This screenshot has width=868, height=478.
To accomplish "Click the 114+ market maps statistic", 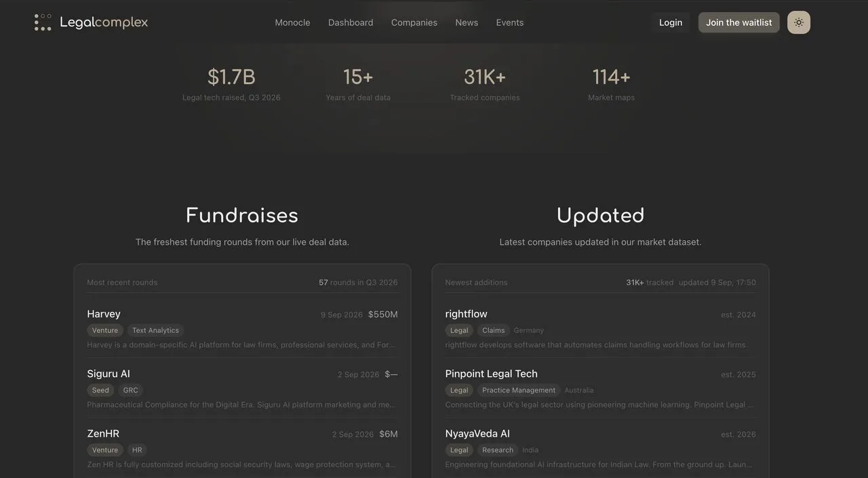I will (611, 77).
